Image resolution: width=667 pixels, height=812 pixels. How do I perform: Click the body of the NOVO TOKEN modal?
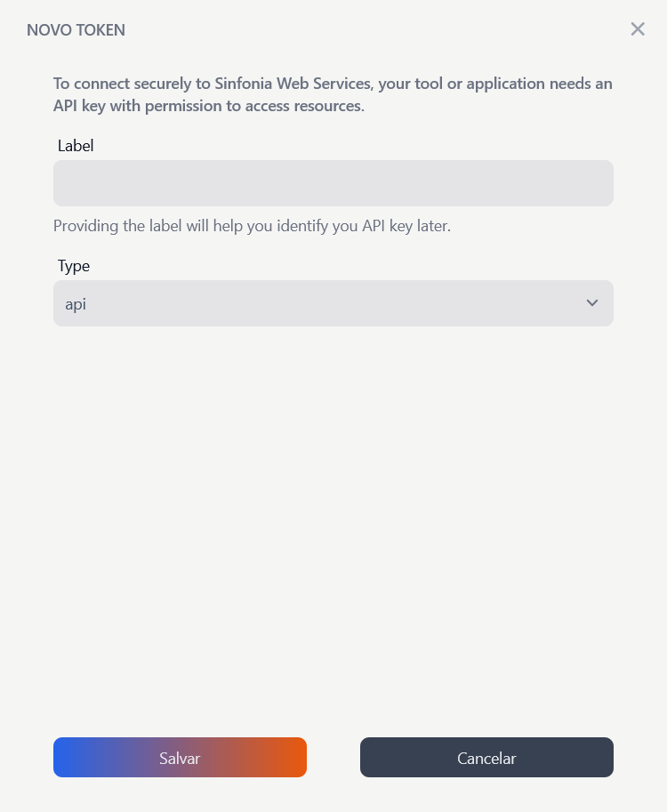coord(333,489)
